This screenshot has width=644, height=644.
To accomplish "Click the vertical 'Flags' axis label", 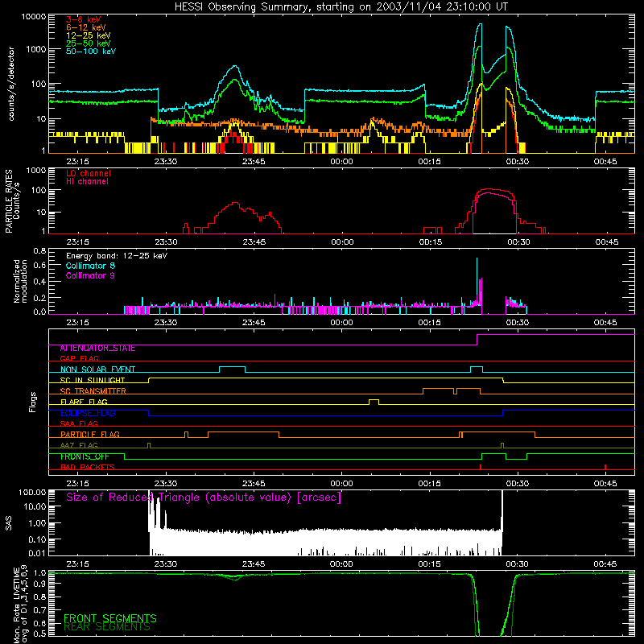I will point(32,402).
